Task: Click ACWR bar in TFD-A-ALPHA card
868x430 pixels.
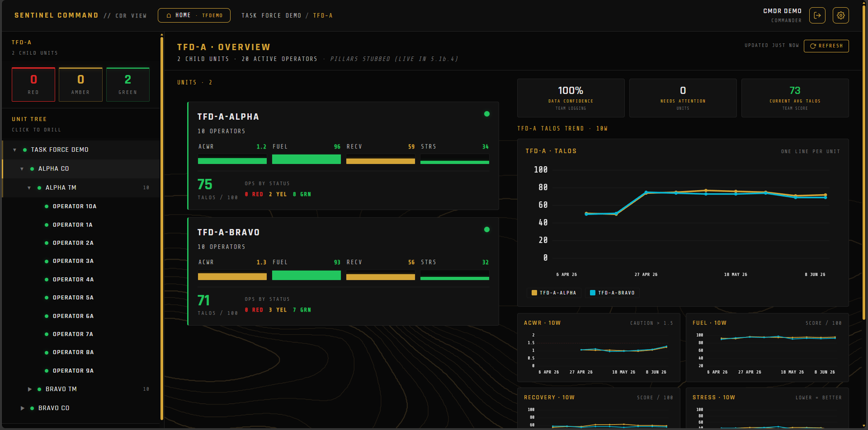Action: coord(232,159)
